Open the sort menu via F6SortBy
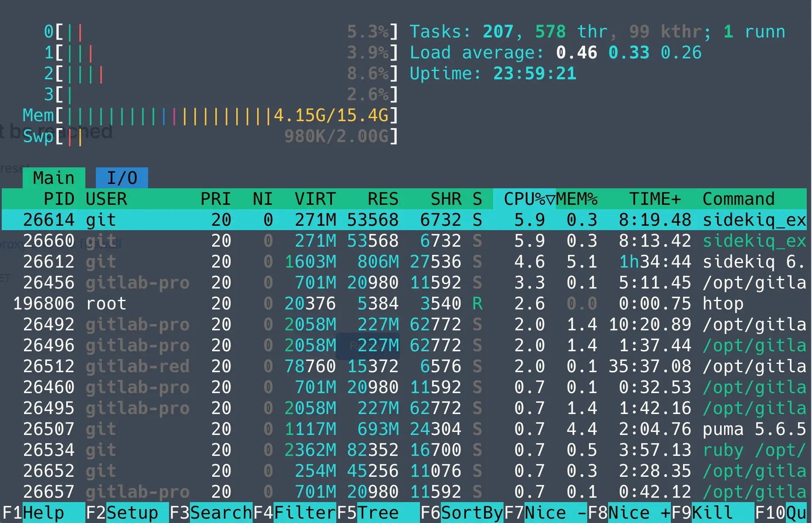Image resolution: width=812 pixels, height=523 pixels. coord(462,513)
